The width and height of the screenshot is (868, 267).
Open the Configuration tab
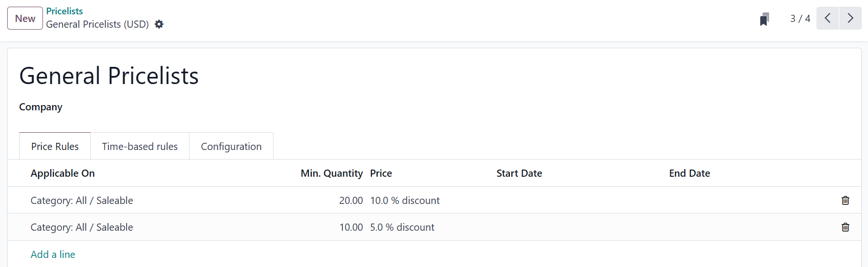tap(231, 147)
